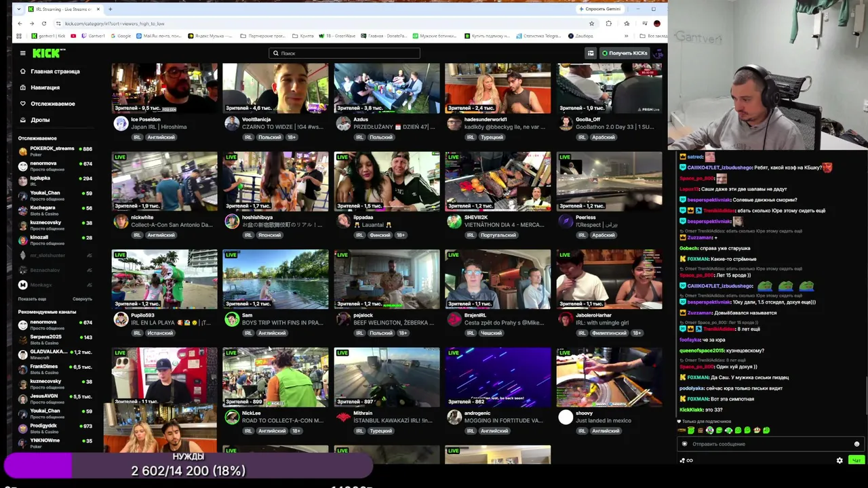Screen dimensions: 868x488
Task: Open the emoji picker in chat input
Action: tap(856, 444)
